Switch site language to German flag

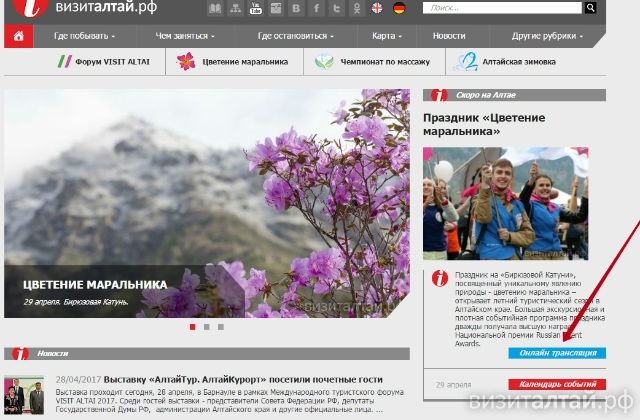point(399,9)
